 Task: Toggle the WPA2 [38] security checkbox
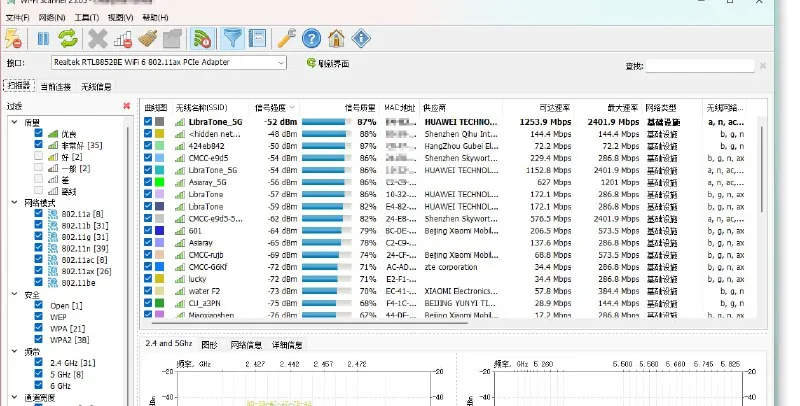coord(38,339)
